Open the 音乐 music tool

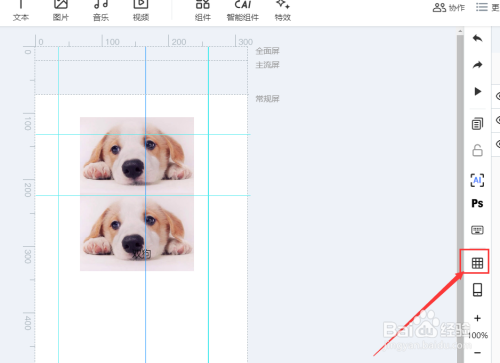101,11
